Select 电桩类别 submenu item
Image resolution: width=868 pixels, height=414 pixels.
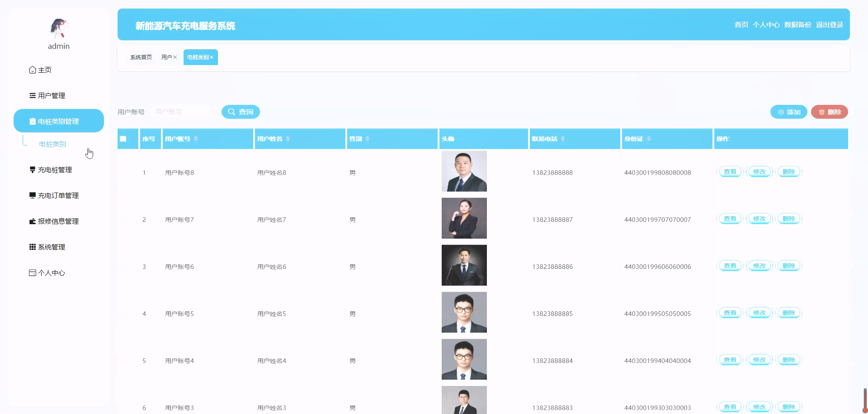point(52,144)
